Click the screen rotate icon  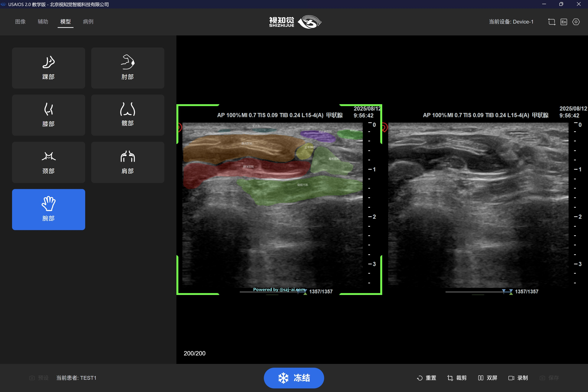551,22
